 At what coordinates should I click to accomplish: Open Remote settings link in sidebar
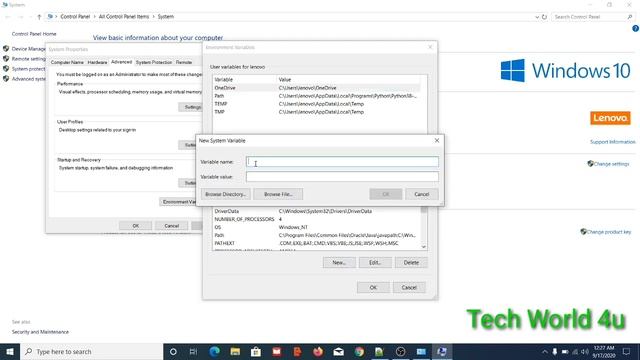(x=29, y=59)
